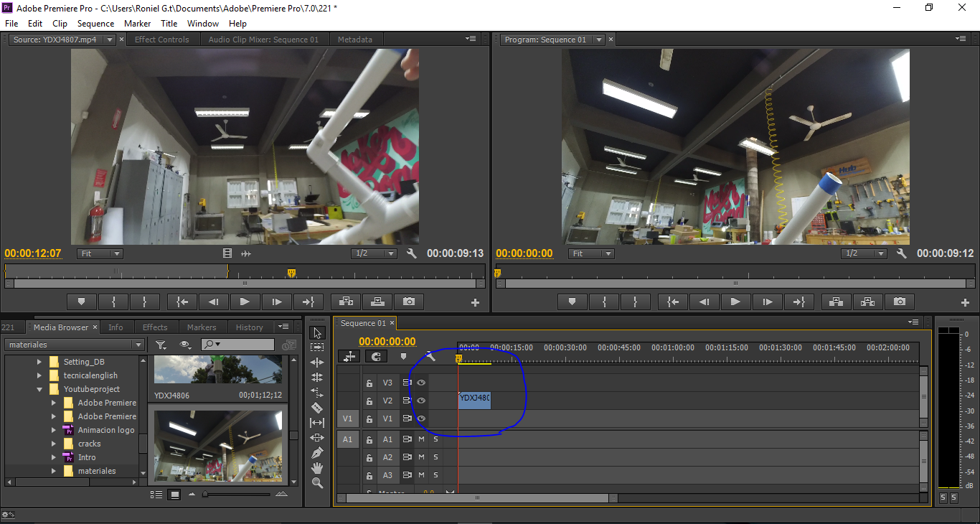Open the Program monitor wrench settings
Viewport: 980px width, 524px height.
(x=901, y=253)
